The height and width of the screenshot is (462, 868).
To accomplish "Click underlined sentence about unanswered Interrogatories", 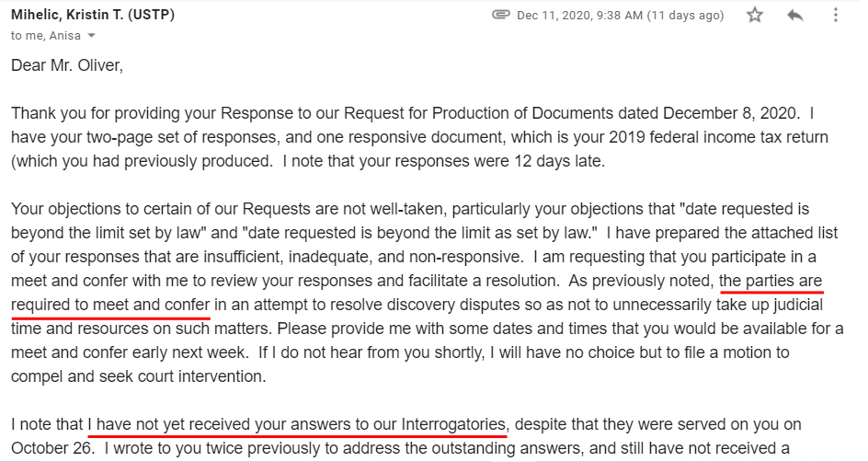I will point(297,424).
